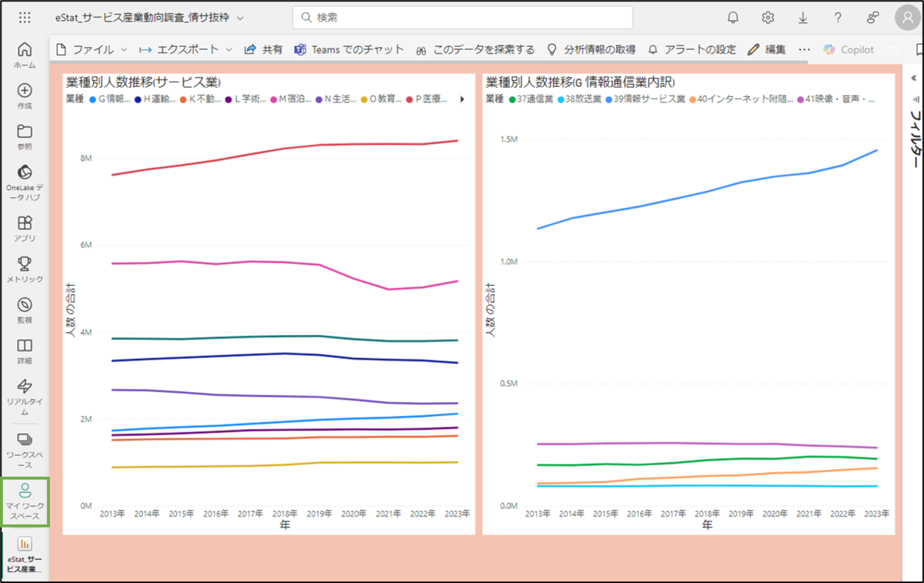The height and width of the screenshot is (583, 924).
Task: Select N 生活 legend entry
Action: point(336,99)
